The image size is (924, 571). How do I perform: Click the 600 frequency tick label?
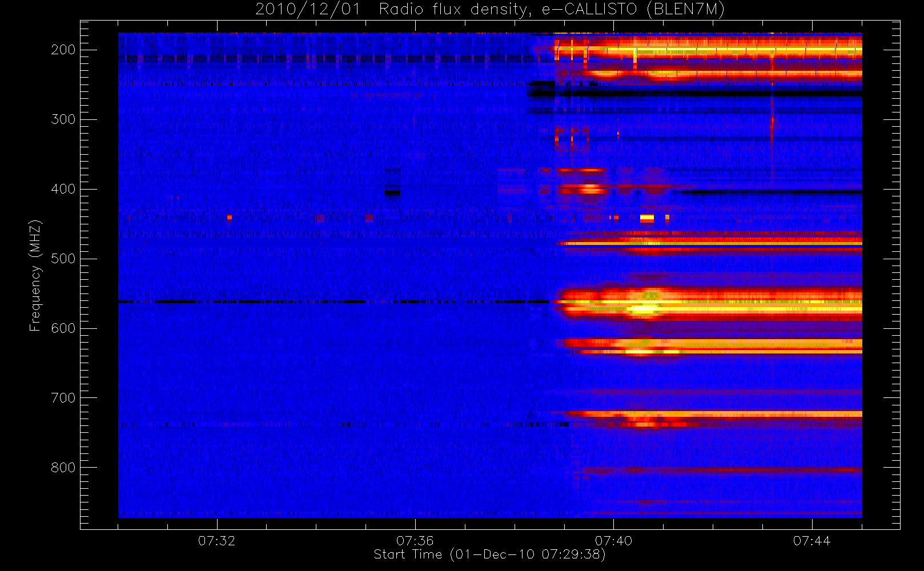[63, 328]
